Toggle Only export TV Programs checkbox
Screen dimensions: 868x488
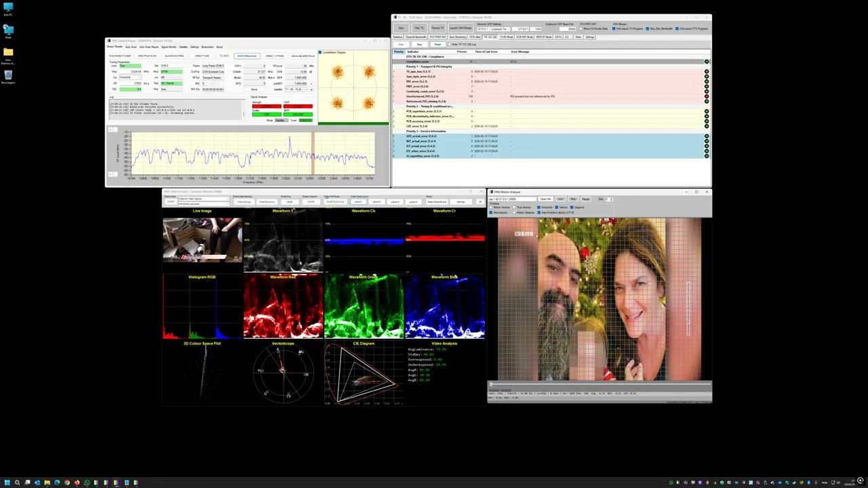[614, 28]
